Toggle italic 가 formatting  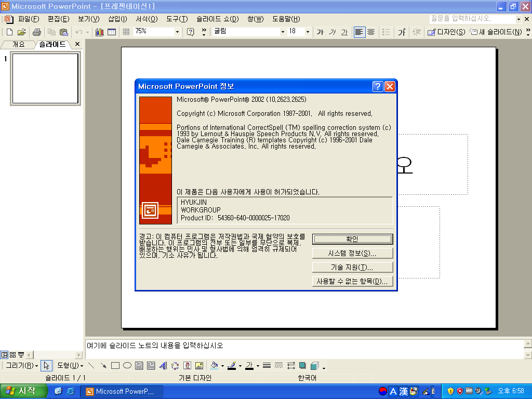(x=332, y=32)
